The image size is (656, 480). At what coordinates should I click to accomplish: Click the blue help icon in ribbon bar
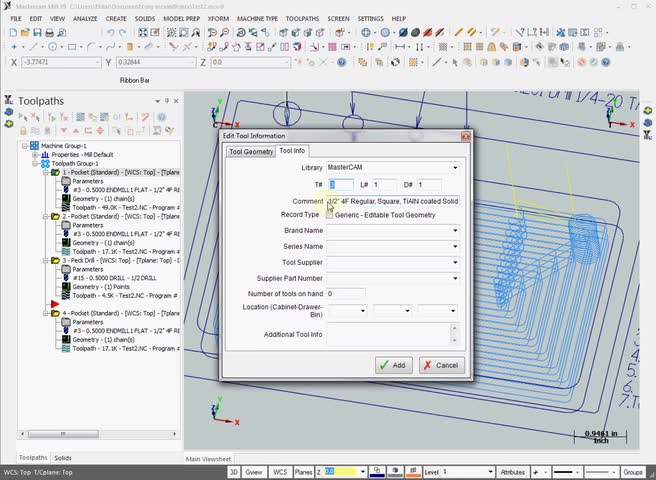(x=342, y=62)
